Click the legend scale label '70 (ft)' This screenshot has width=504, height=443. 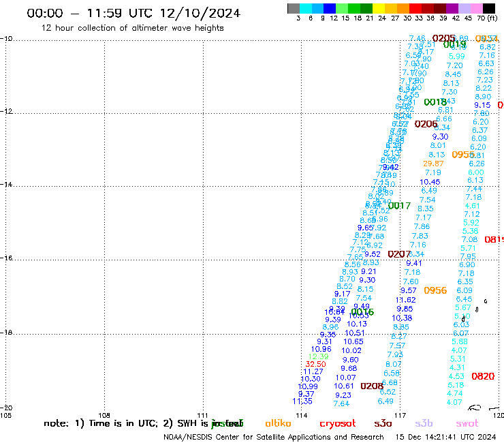pos(487,18)
